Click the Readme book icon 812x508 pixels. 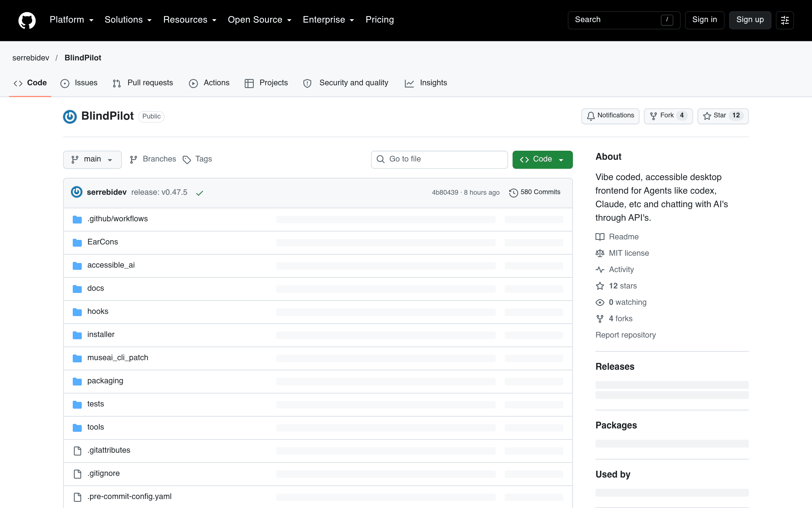[x=600, y=237]
